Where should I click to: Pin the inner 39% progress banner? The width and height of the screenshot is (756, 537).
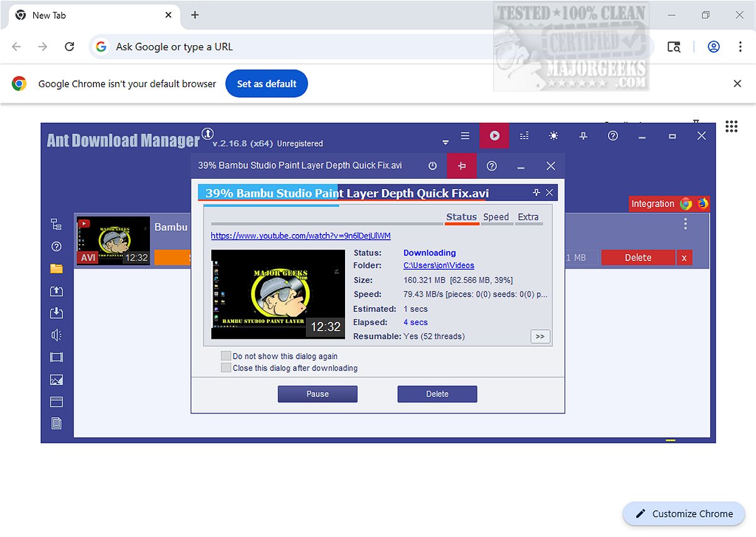tap(536, 193)
